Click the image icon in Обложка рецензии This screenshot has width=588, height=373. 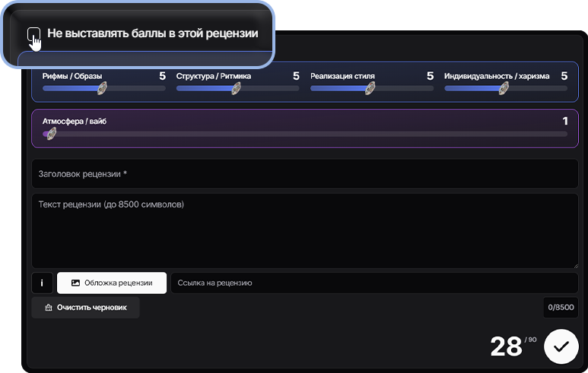[75, 283]
